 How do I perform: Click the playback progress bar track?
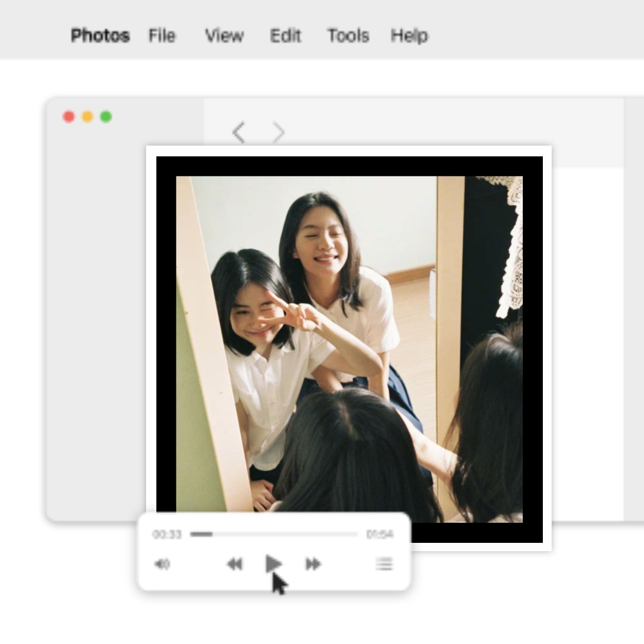point(274,534)
